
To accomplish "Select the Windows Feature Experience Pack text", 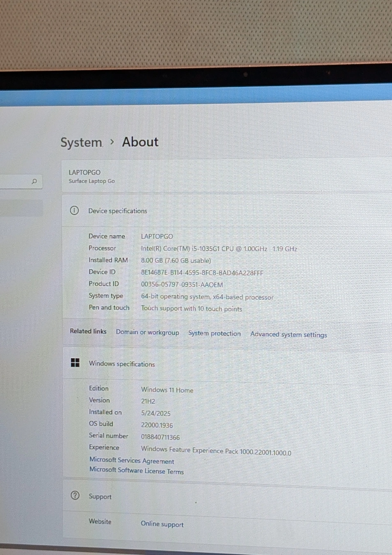I will pyautogui.click(x=216, y=451).
